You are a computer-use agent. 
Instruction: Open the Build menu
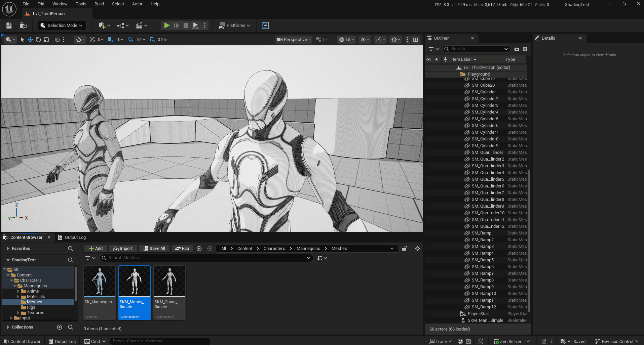99,4
